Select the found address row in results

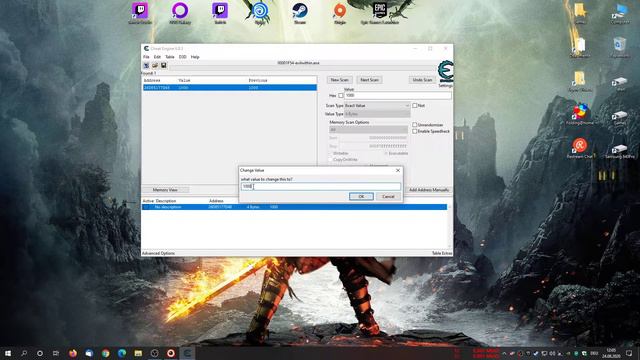click(x=230, y=88)
